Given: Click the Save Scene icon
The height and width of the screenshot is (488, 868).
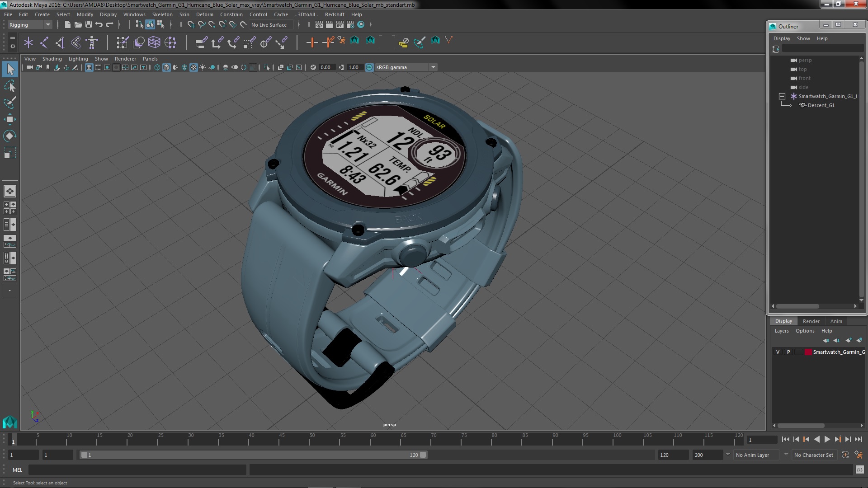Looking at the screenshot, I should (89, 24).
